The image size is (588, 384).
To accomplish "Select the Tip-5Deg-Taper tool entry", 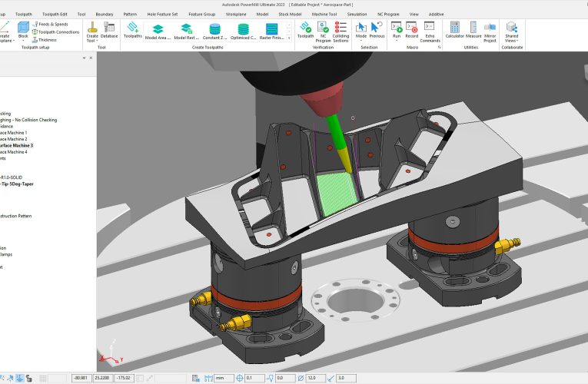I will coord(17,184).
